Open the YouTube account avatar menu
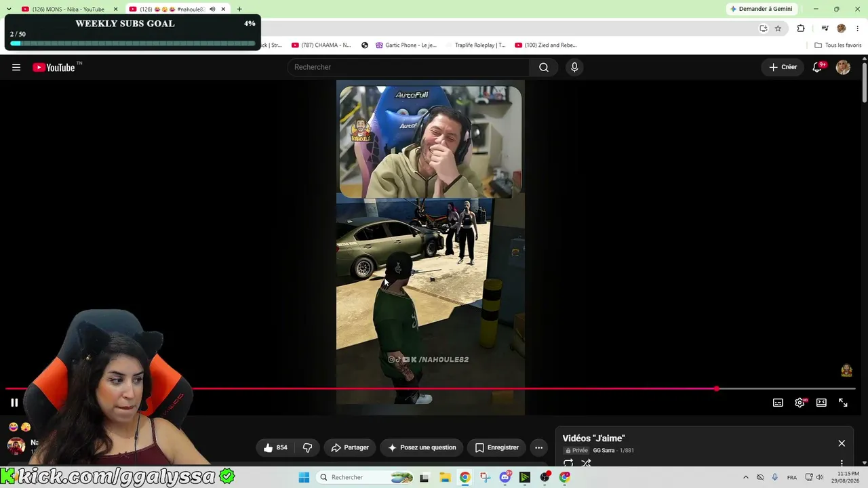This screenshot has height=488, width=868. pos(843,67)
